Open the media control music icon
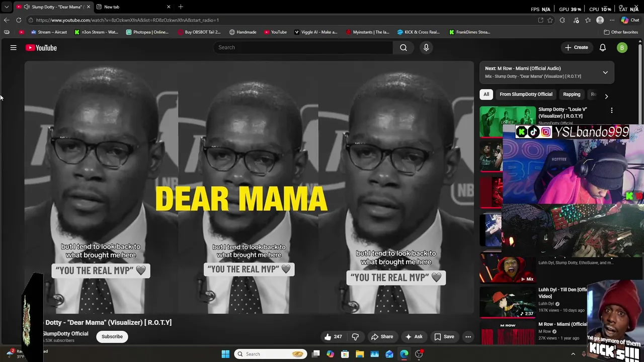Screen dimensions: 644x362 pos(576,20)
